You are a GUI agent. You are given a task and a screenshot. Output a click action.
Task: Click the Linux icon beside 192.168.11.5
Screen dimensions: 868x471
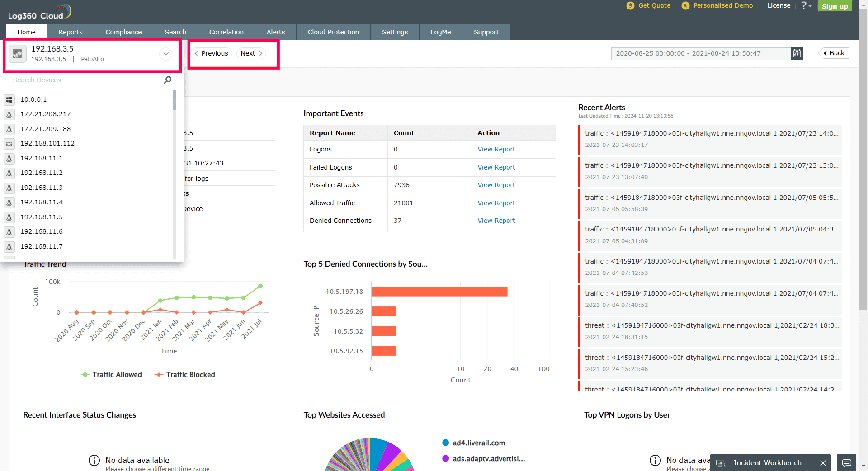coord(9,217)
